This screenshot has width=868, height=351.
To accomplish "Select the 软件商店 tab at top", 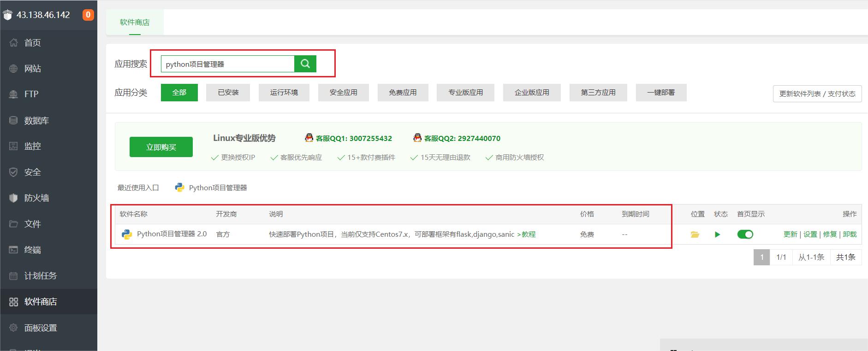I will (x=135, y=22).
